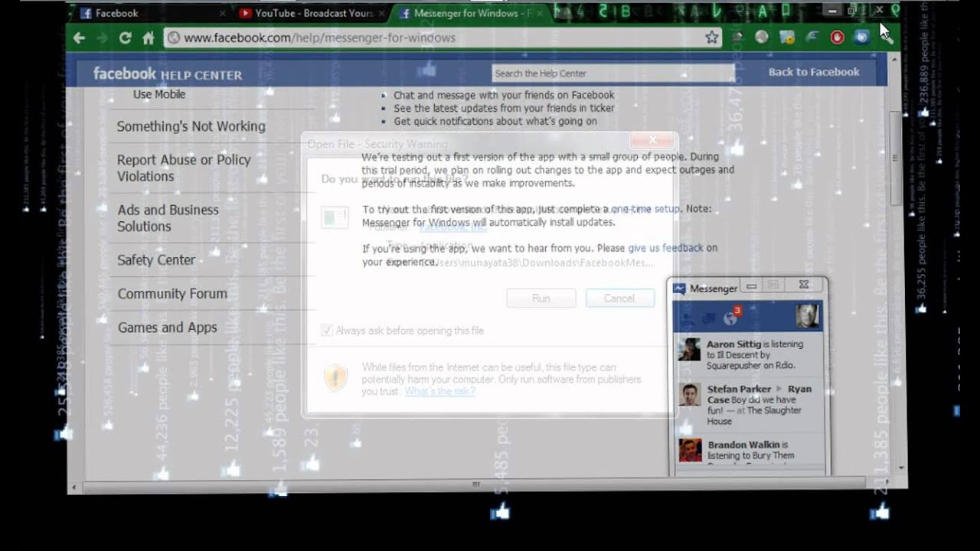Open Aaron Sittig's avatar in ticker
Viewport: 980px width, 551px height.
click(689, 349)
